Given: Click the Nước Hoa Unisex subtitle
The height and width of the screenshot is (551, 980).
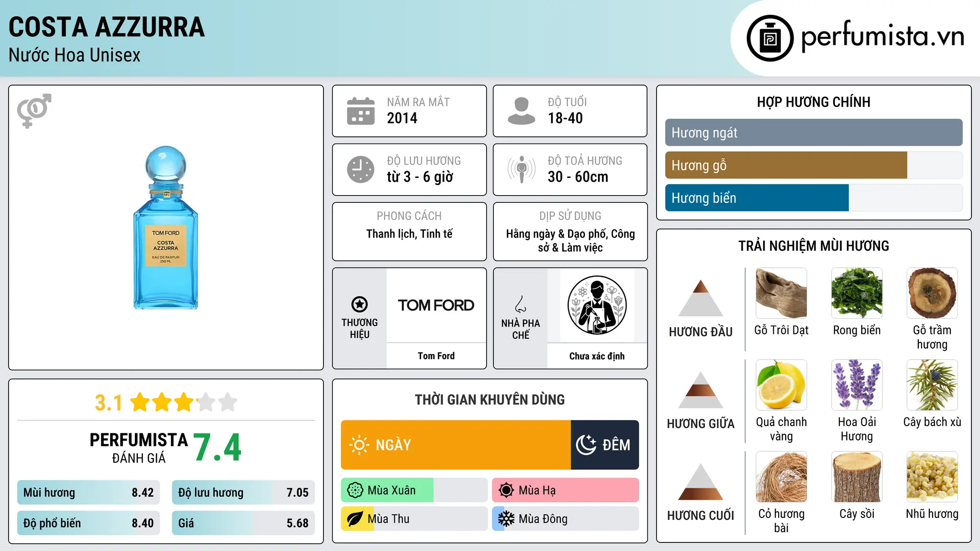Looking at the screenshot, I should pos(75,55).
